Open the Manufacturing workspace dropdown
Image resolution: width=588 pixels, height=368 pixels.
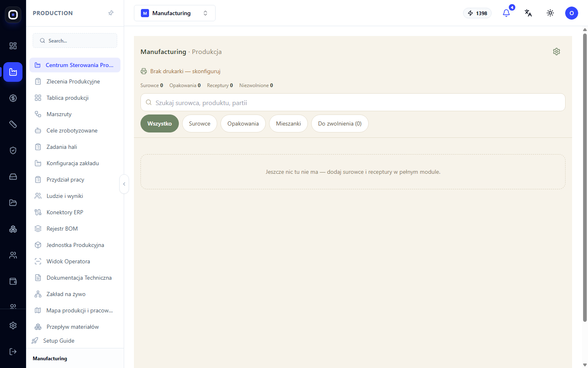point(175,13)
